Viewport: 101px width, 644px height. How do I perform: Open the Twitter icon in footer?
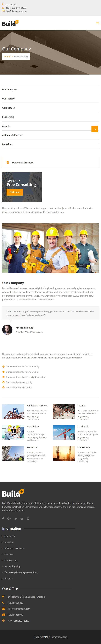16,519
